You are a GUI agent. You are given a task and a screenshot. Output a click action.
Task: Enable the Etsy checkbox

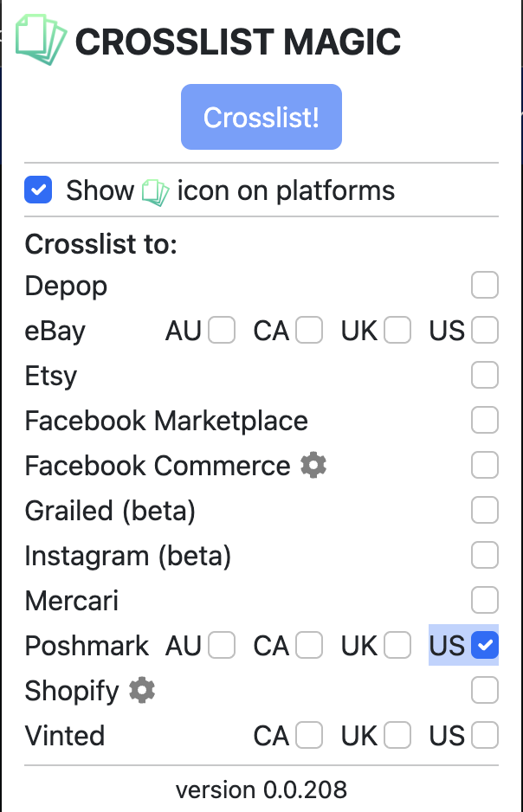(x=484, y=376)
